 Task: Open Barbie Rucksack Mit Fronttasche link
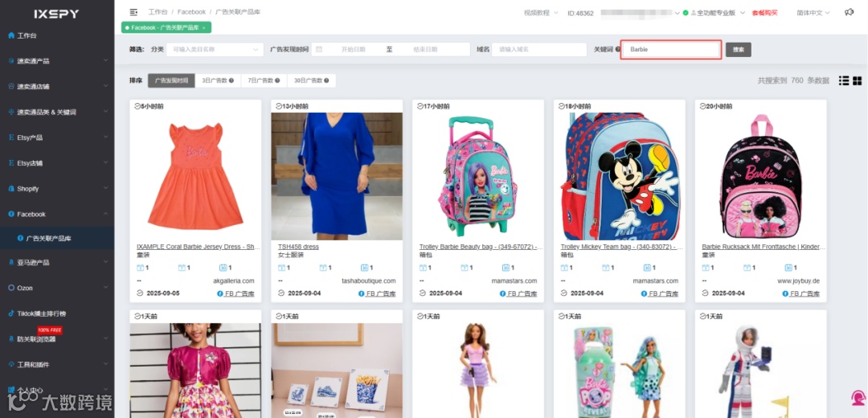(x=764, y=247)
